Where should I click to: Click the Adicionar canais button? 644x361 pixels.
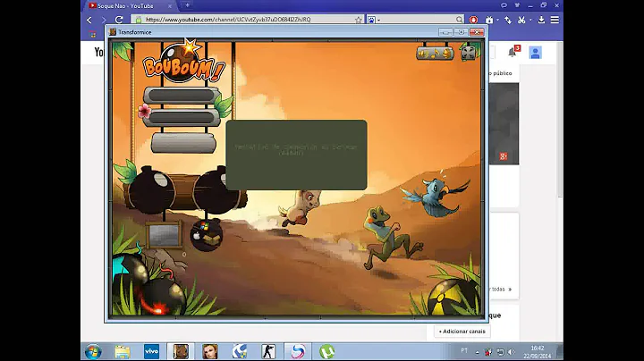point(462,331)
